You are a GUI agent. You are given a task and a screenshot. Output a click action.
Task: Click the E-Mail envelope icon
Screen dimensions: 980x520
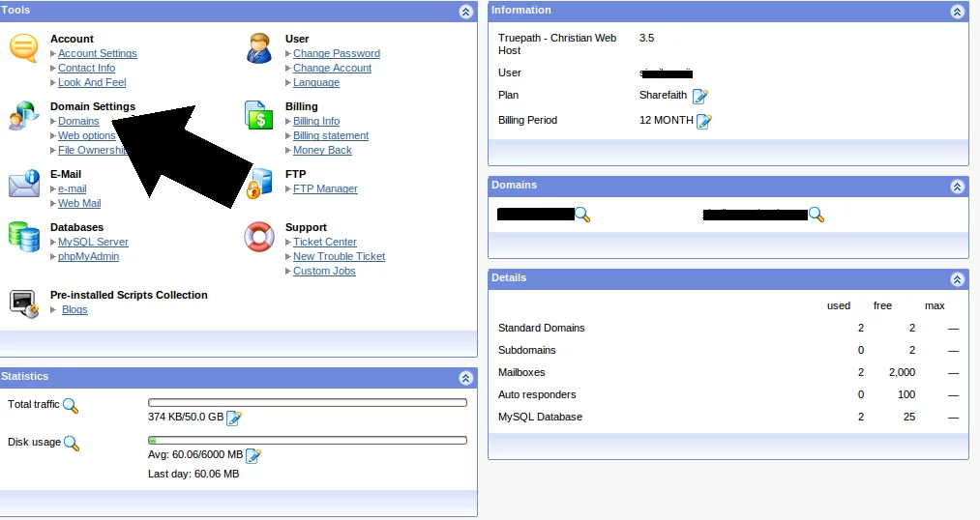tap(23, 184)
